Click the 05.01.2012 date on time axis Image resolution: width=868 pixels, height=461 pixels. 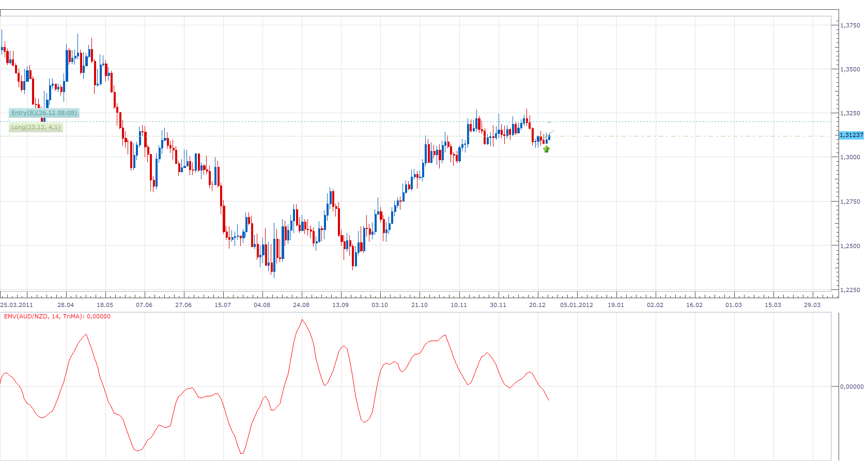[x=577, y=305]
